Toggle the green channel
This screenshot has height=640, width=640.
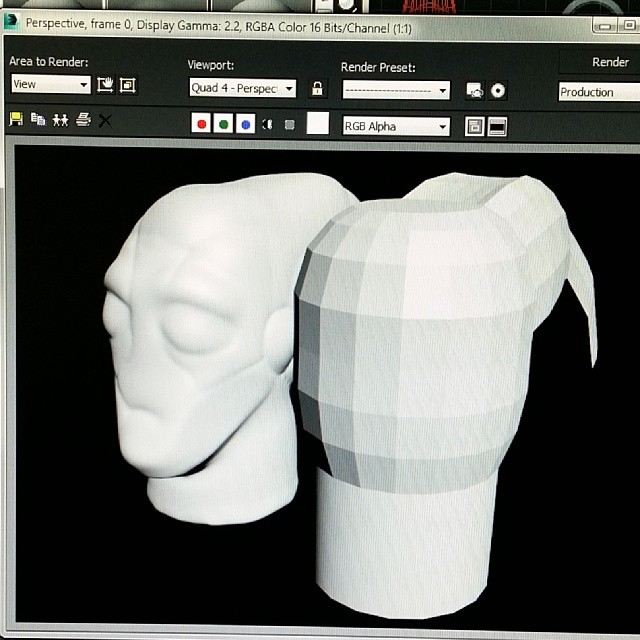pos(224,125)
